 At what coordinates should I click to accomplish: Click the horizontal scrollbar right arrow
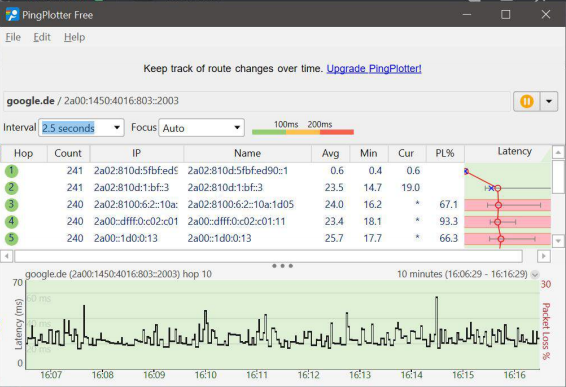coord(543,256)
